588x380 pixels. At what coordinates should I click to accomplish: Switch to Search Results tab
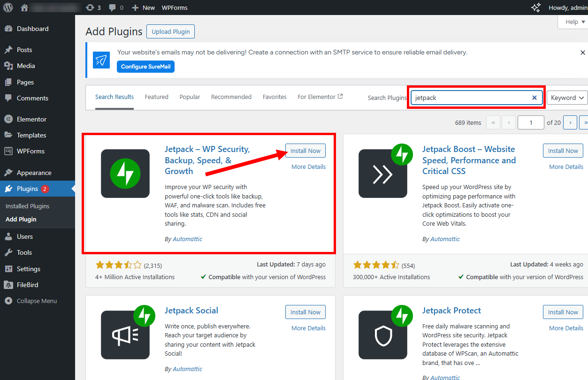(x=115, y=97)
